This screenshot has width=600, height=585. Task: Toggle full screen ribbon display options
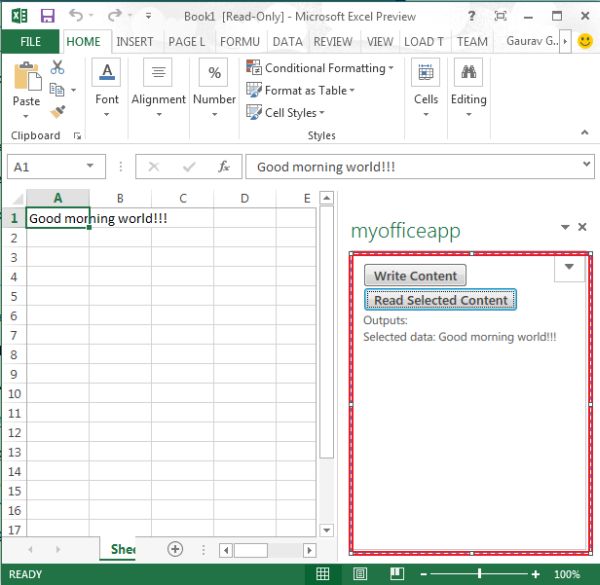click(x=501, y=16)
